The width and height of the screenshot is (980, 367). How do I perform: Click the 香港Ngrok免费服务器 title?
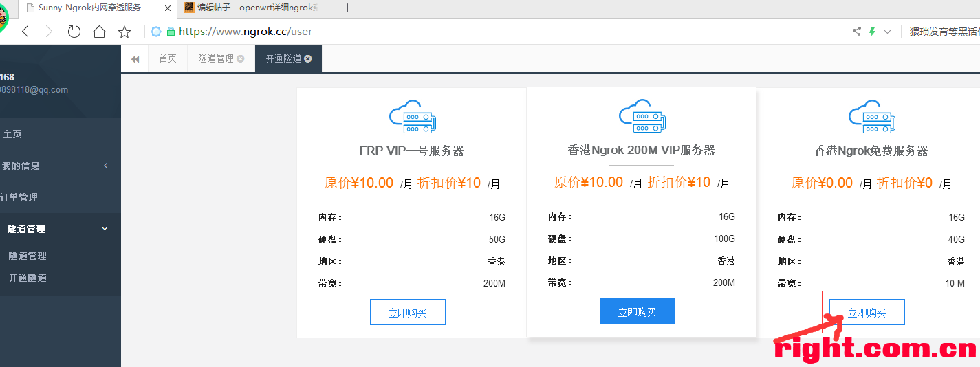[871, 151]
